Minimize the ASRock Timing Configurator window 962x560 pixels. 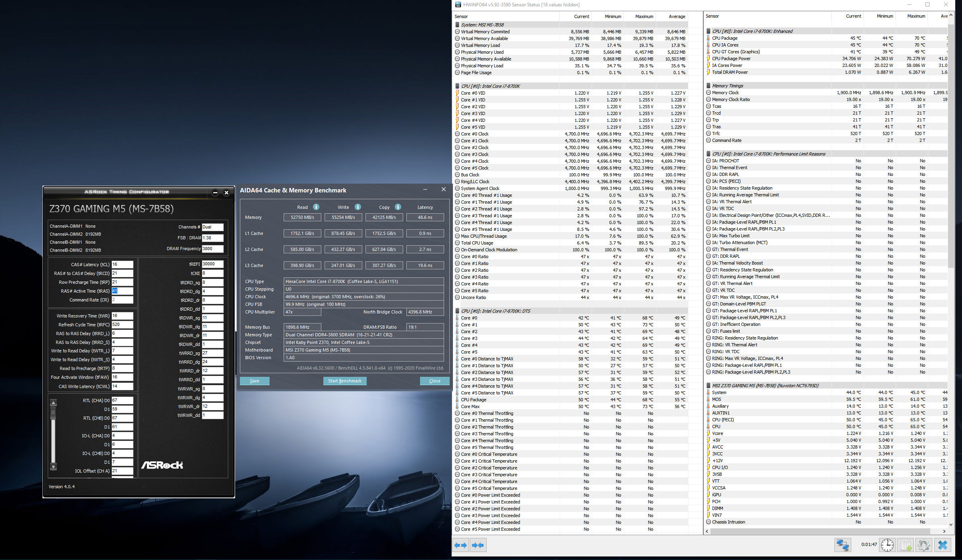(x=215, y=193)
